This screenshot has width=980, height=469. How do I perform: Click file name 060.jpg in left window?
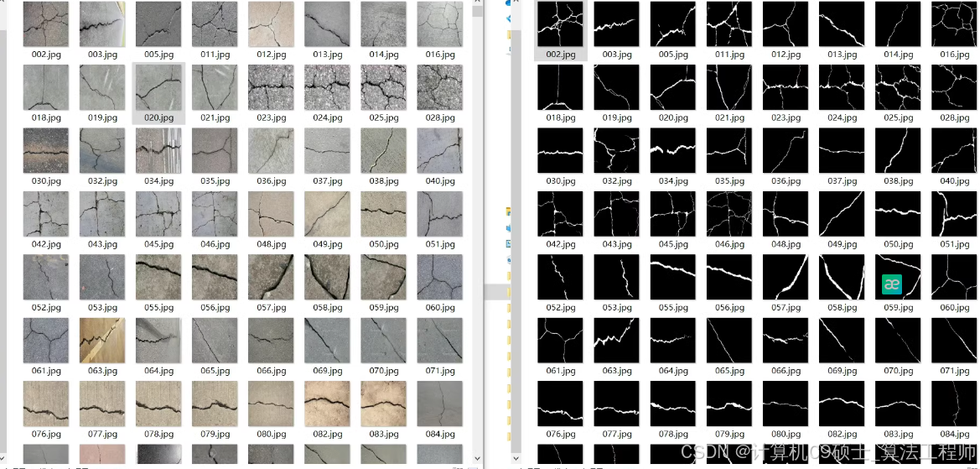point(440,307)
